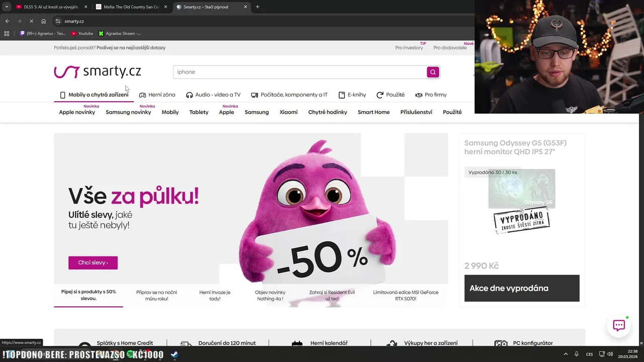The width and height of the screenshot is (644, 362).
Task: Open the Pro dodavatele link
Action: [450, 48]
